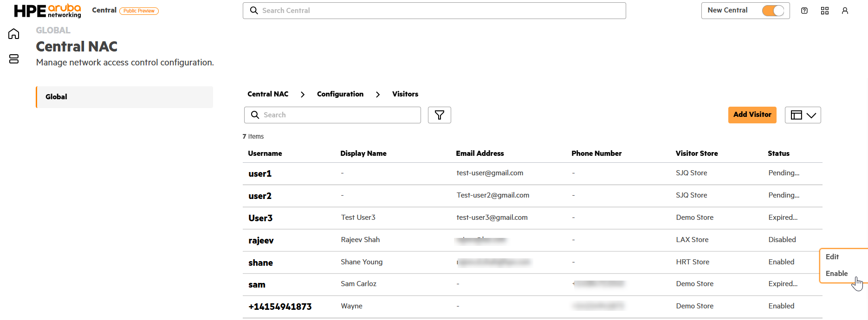
Task: Click display name Sam Carloz
Action: pyautogui.click(x=358, y=284)
